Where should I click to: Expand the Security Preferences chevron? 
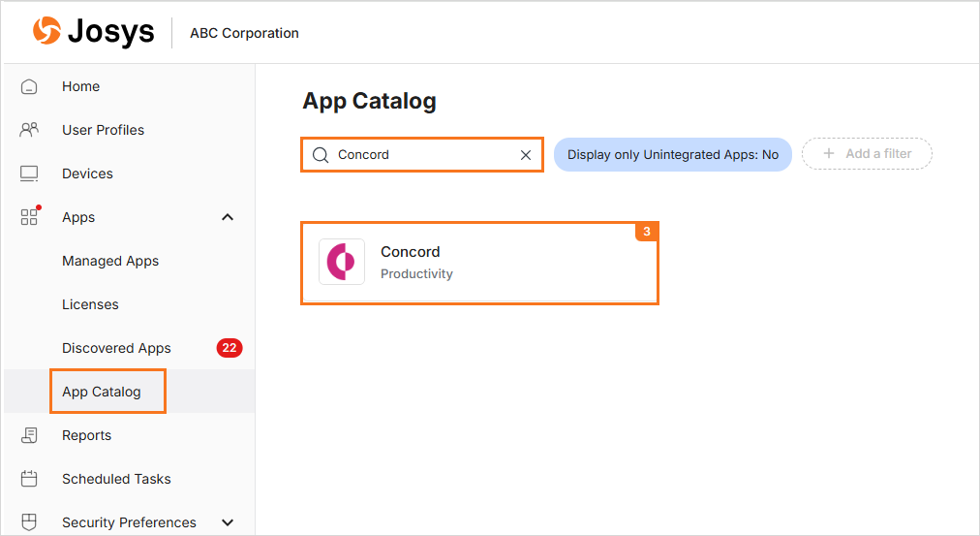(x=228, y=522)
